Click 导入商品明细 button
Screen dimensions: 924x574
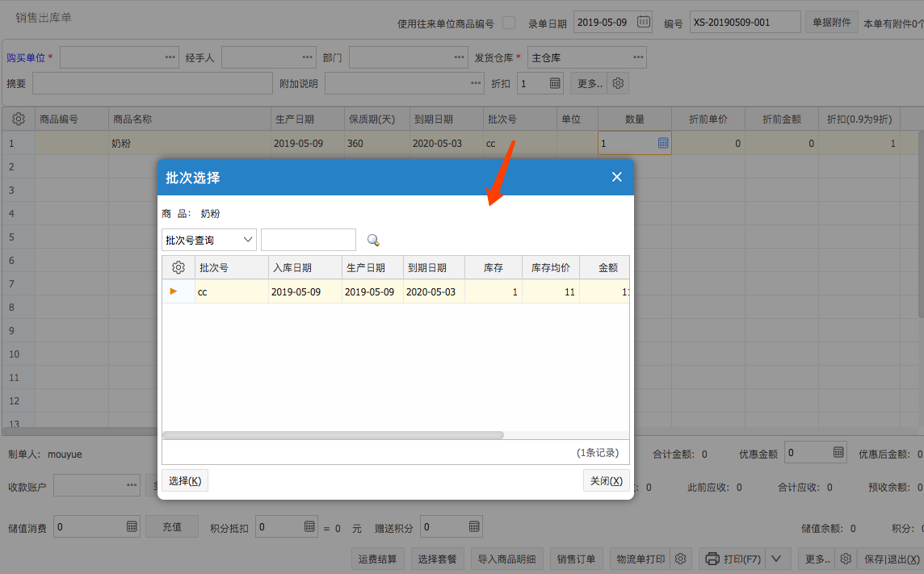coord(506,559)
